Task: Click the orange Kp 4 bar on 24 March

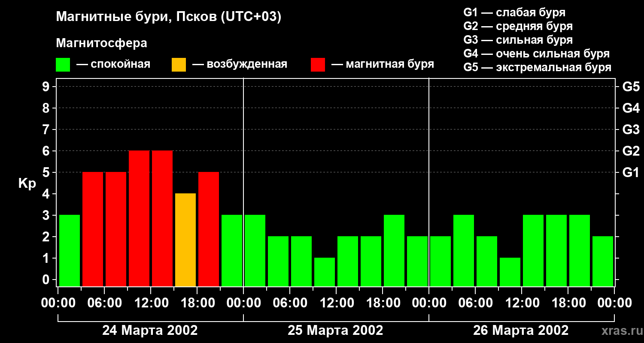Action: click(x=185, y=240)
